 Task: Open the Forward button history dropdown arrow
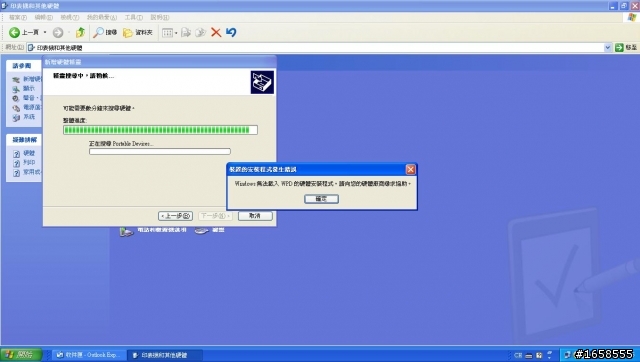69,32
